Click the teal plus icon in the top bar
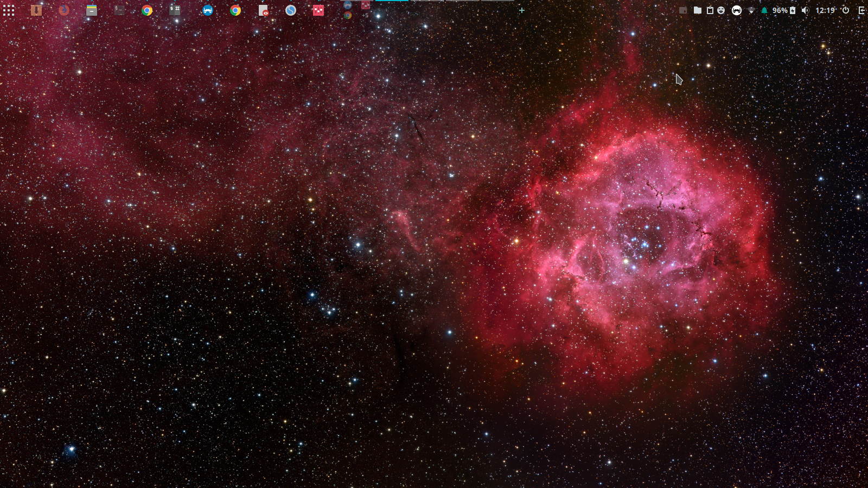The height and width of the screenshot is (488, 868). pos(522,10)
